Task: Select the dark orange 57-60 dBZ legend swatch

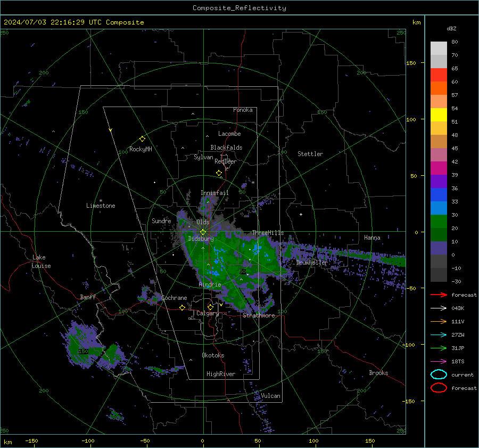Action: 439,88
